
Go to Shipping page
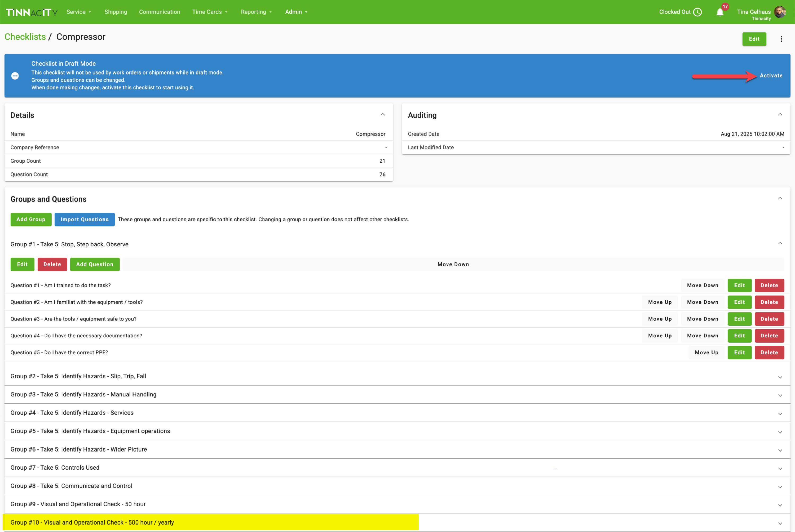[116, 12]
